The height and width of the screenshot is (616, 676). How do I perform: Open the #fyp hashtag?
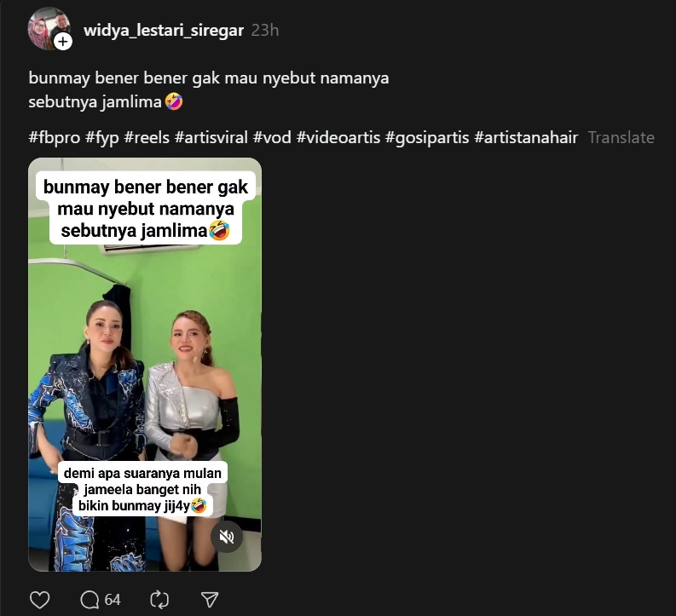pos(102,138)
